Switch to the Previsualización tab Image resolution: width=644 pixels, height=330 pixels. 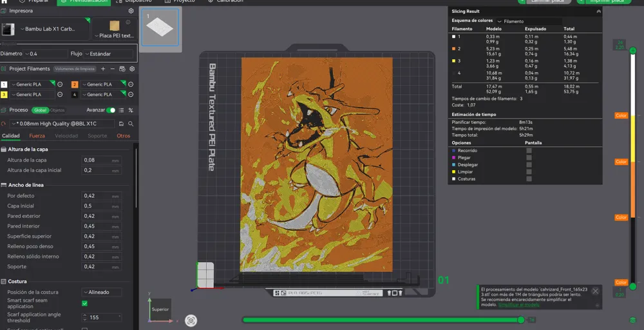(x=84, y=2)
